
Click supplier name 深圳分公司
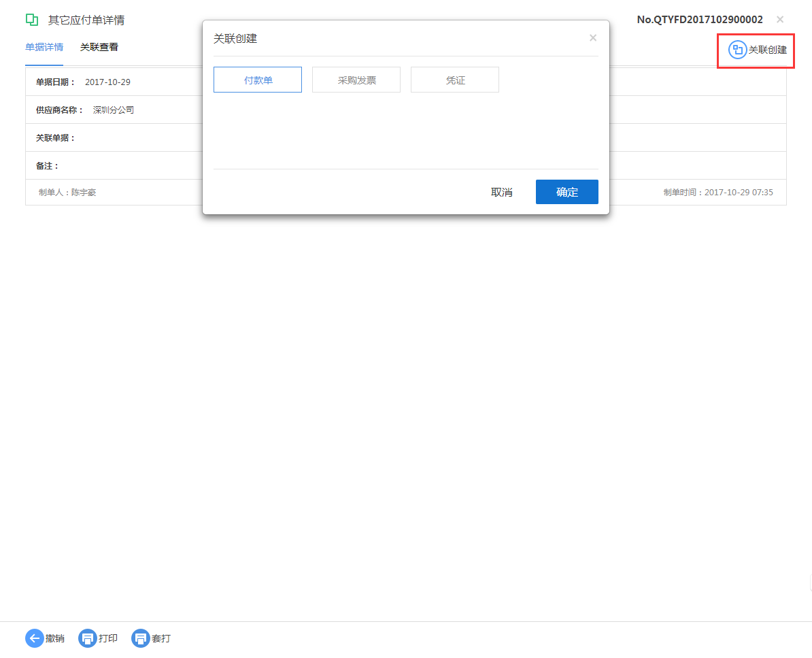(114, 110)
